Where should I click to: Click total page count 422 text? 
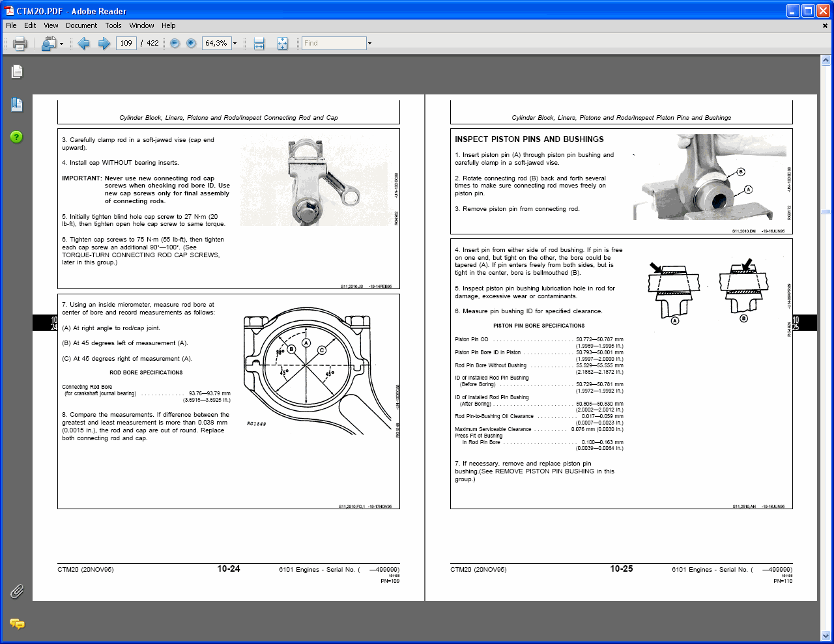(152, 44)
